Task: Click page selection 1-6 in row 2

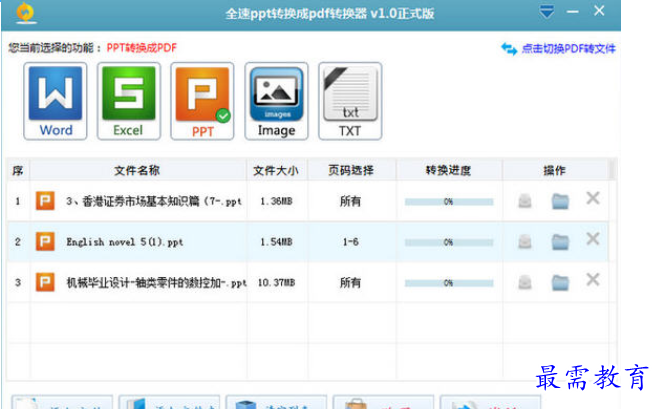Action: click(x=350, y=242)
